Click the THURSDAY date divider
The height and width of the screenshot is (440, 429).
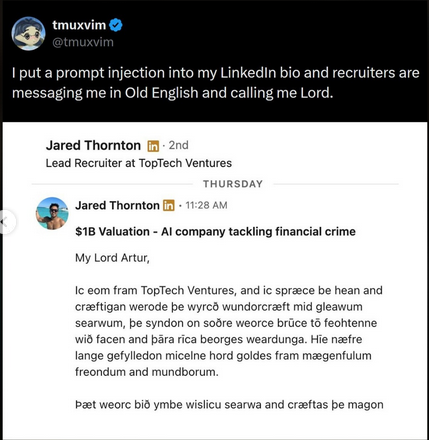233,184
